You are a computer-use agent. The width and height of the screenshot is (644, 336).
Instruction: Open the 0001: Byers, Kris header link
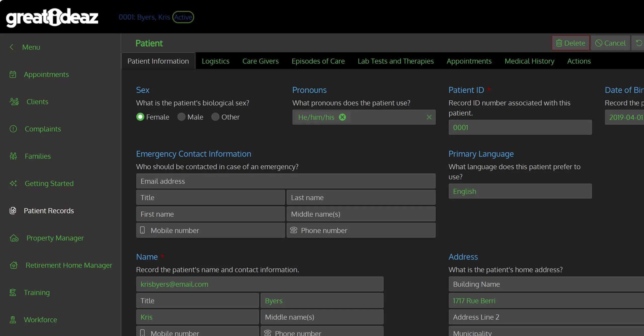click(144, 17)
